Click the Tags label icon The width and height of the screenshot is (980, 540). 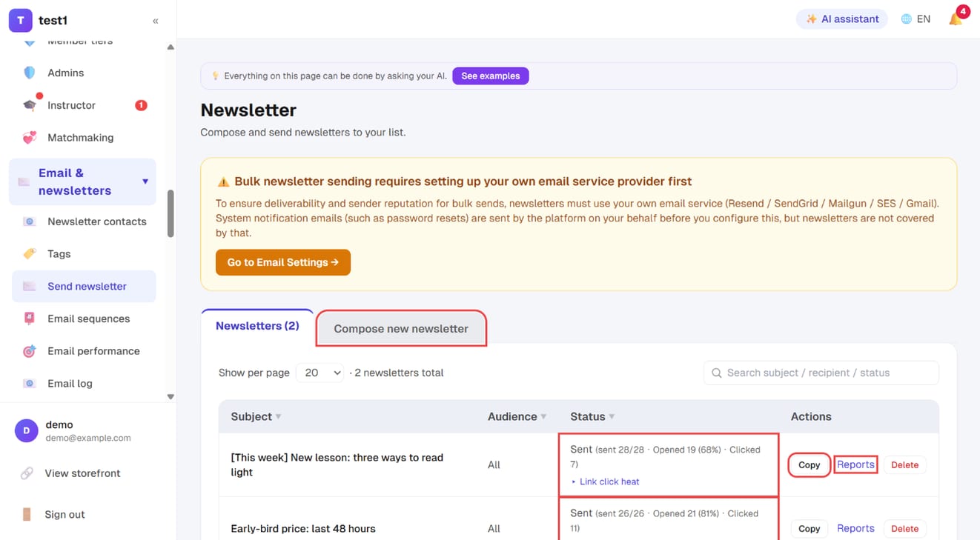[x=30, y=254]
